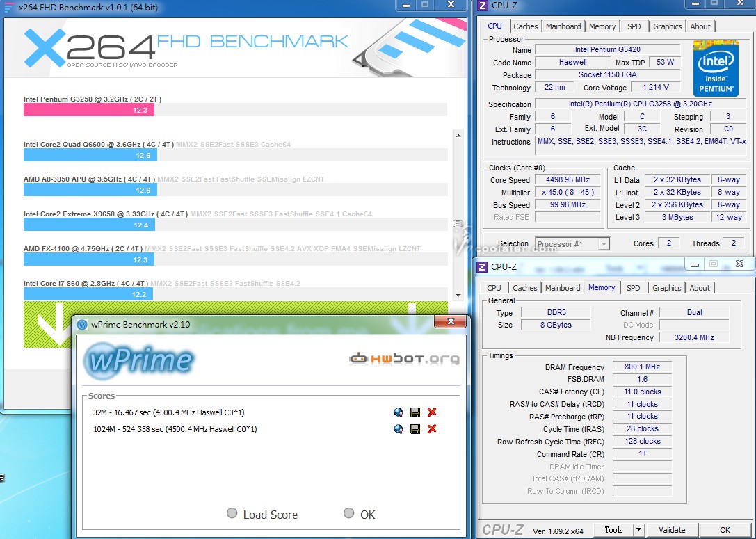Click the CAS# Latency 11.0 clocks value
This screenshot has width=756, height=539.
tap(642, 392)
